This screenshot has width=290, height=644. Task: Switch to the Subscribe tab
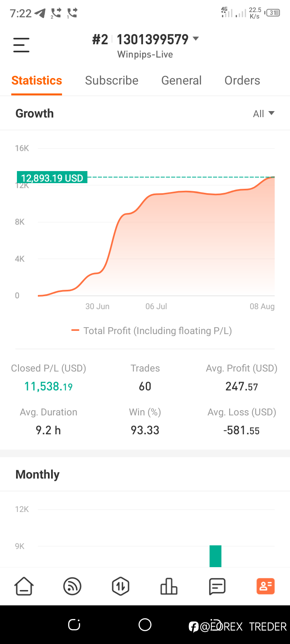(112, 80)
